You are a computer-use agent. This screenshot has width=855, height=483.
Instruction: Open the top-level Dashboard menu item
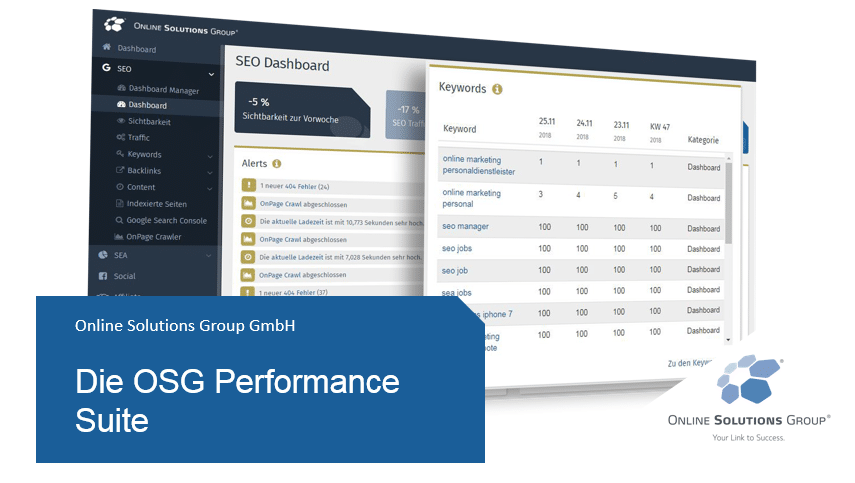pyautogui.click(x=136, y=49)
